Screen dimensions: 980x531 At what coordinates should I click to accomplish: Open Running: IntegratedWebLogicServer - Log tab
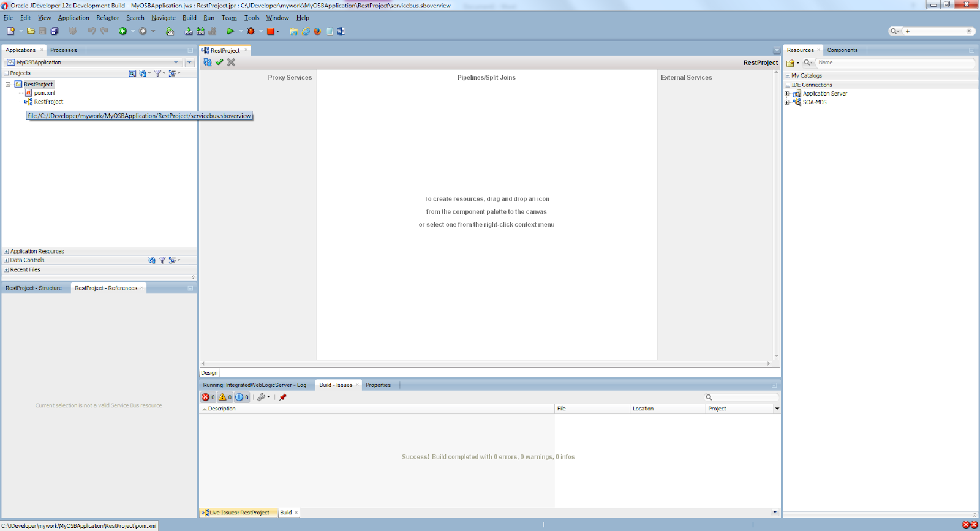[x=255, y=385]
